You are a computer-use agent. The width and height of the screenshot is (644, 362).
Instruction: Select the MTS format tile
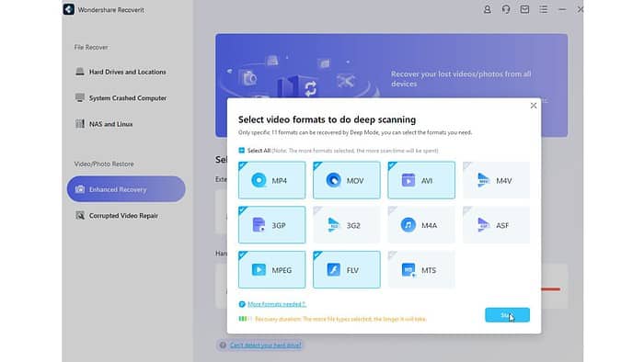tap(421, 269)
